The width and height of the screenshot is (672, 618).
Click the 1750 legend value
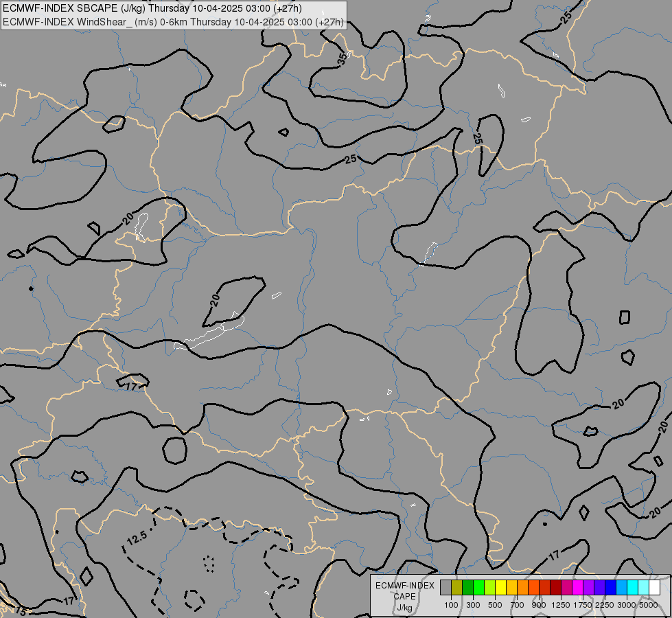click(x=583, y=605)
